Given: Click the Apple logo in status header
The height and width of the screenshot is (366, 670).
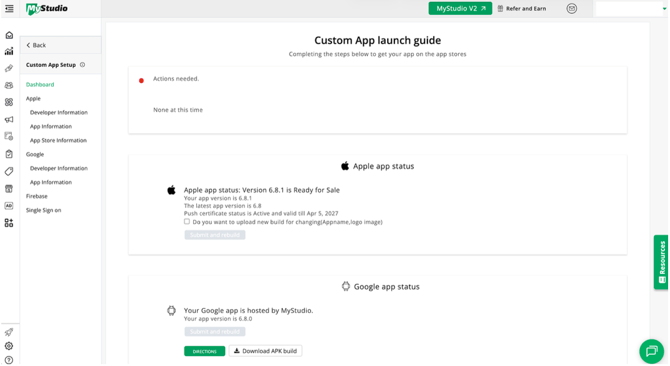Looking at the screenshot, I should [x=345, y=166].
